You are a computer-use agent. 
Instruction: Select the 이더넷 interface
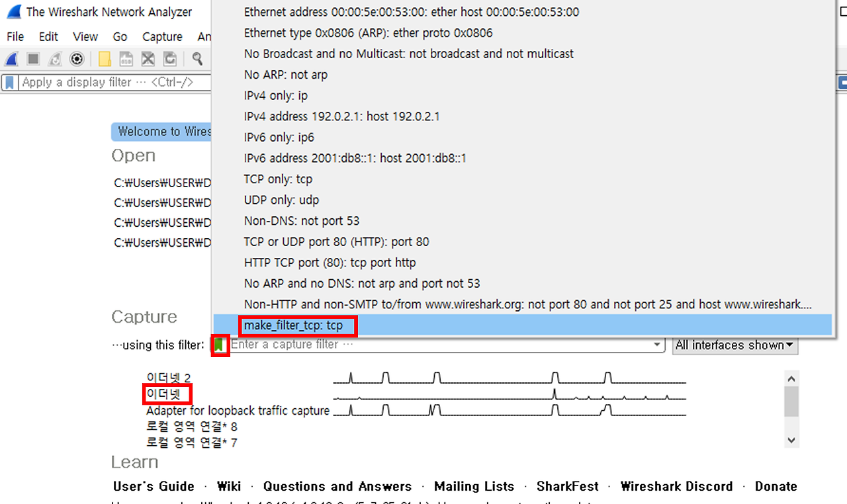point(163,395)
